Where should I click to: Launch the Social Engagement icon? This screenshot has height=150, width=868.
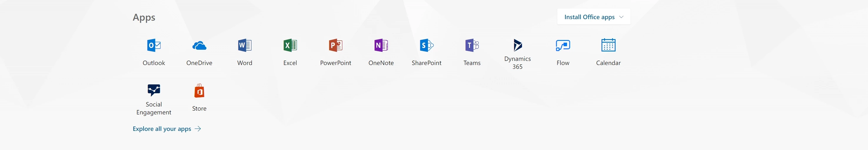[x=154, y=90]
